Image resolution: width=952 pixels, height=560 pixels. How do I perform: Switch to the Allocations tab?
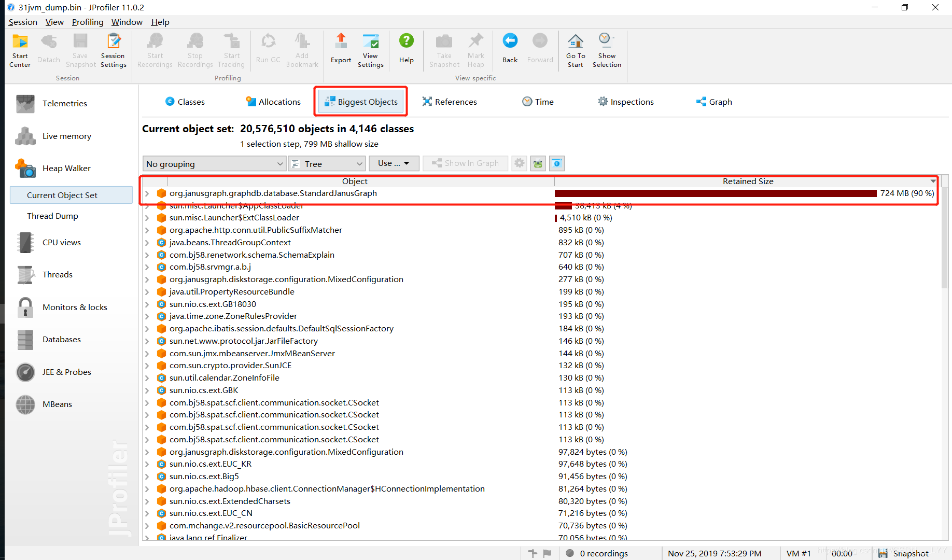[273, 102]
